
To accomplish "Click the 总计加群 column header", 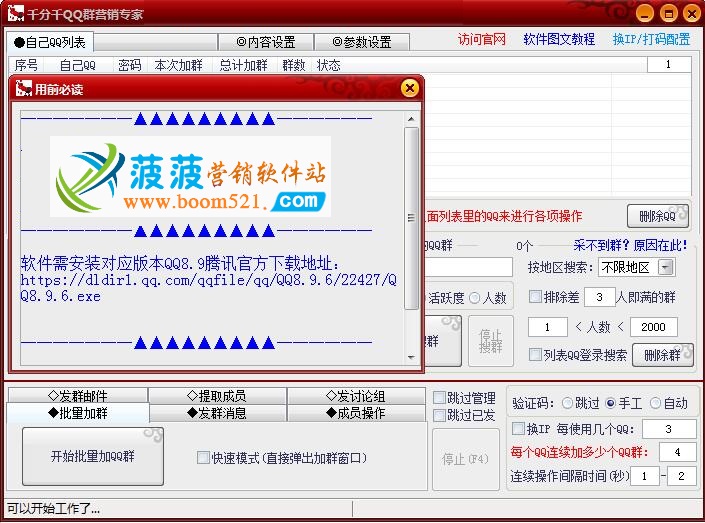I will [243, 65].
